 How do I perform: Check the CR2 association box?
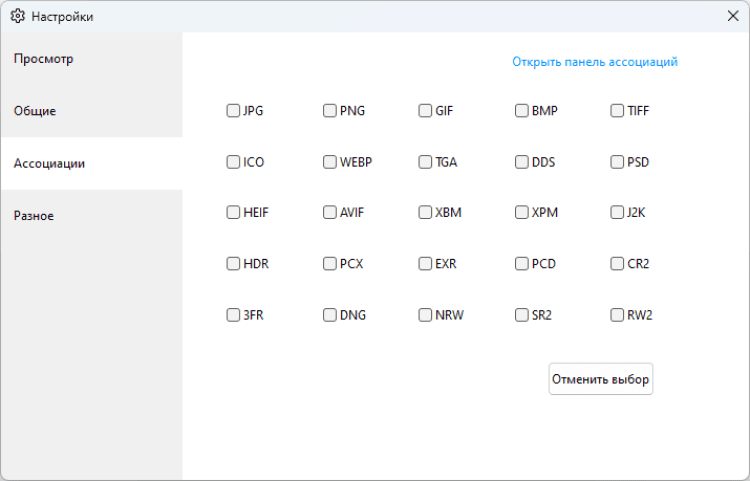click(x=617, y=264)
